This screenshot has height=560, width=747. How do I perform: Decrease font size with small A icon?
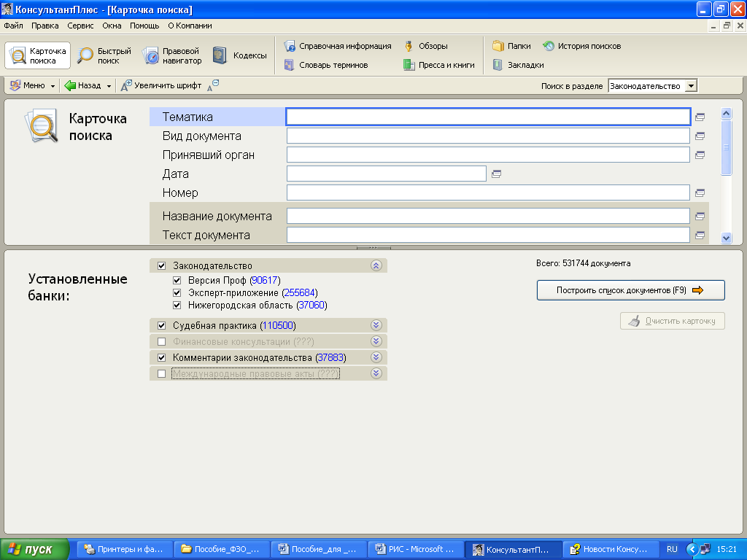coord(213,85)
